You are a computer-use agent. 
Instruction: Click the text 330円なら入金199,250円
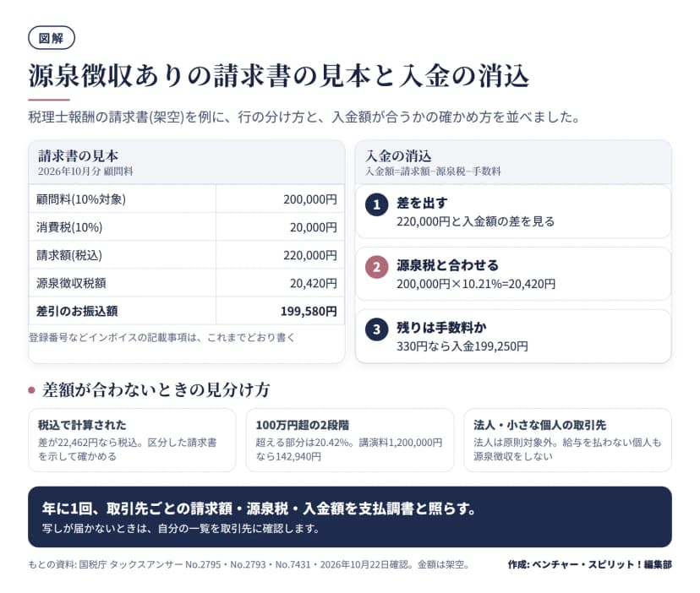pos(462,346)
